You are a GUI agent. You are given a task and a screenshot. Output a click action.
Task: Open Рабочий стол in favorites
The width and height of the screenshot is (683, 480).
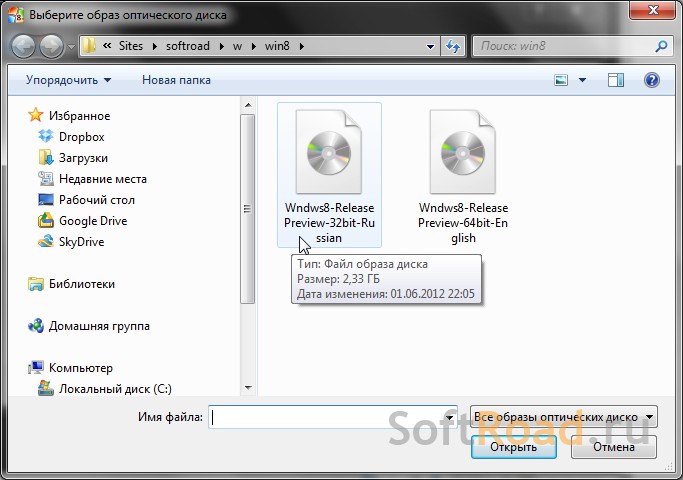click(97, 200)
